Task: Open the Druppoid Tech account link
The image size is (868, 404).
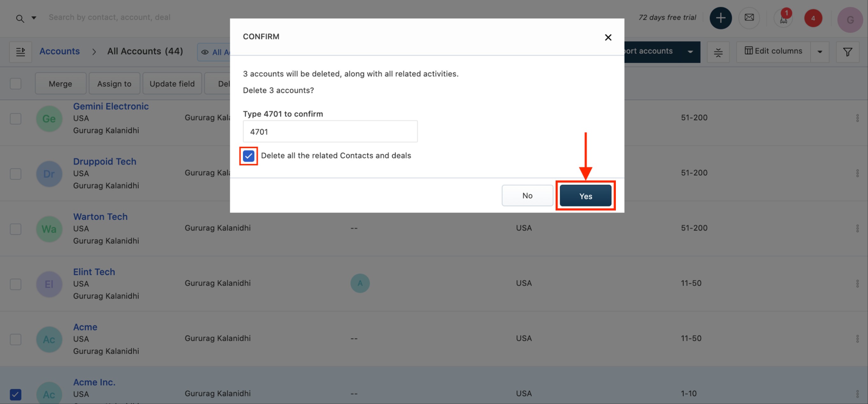Action: [x=105, y=161]
